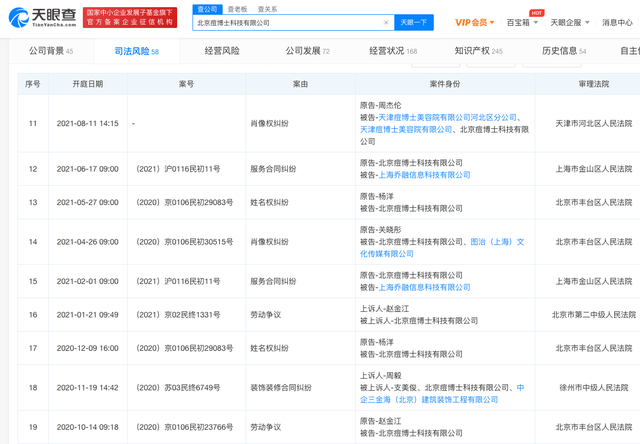Click the 序号 column header
This screenshot has height=444, width=640.
[33, 84]
